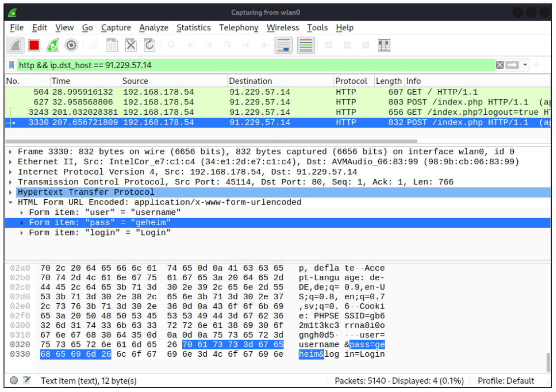This screenshot has height=392, width=556.
Task: Open the filter bookmarks menu
Action: point(11,64)
